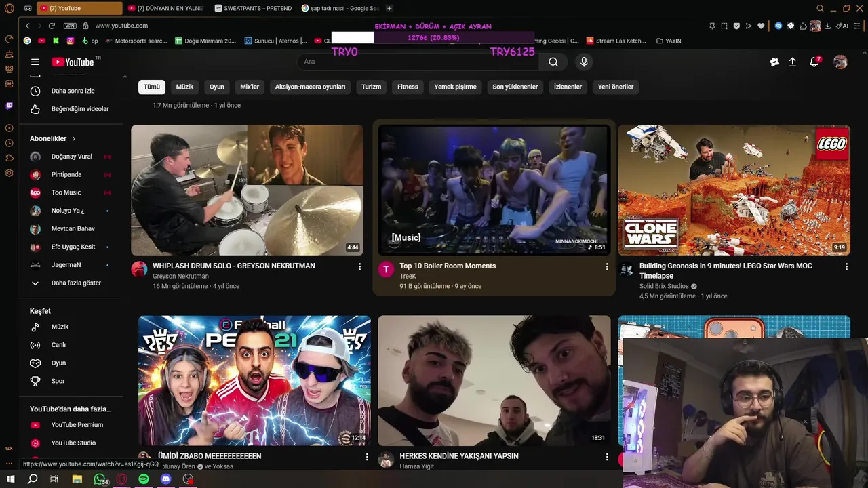Image resolution: width=868 pixels, height=488 pixels.
Task: Open options menu for Top 10 Boiler Room Moments
Action: [x=606, y=267]
